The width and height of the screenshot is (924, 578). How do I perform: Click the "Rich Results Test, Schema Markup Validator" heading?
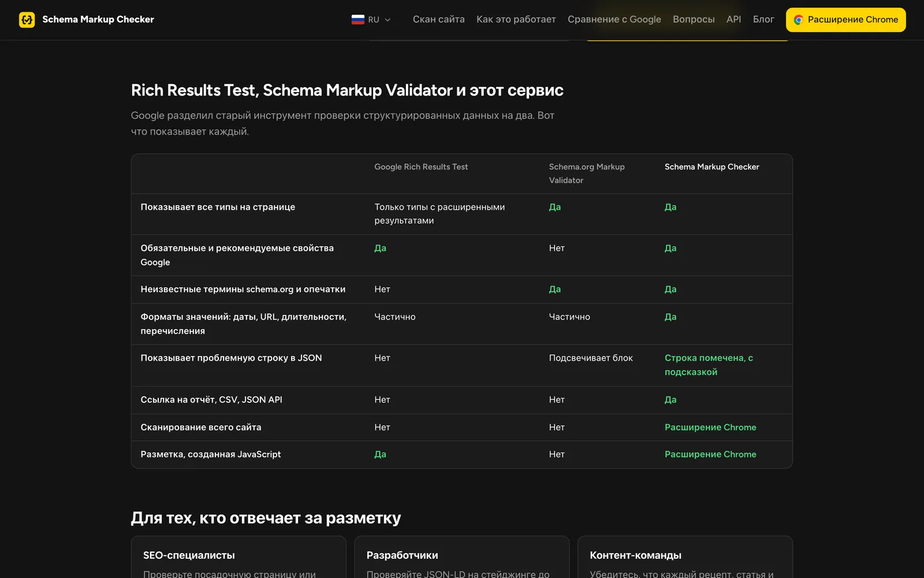click(347, 90)
